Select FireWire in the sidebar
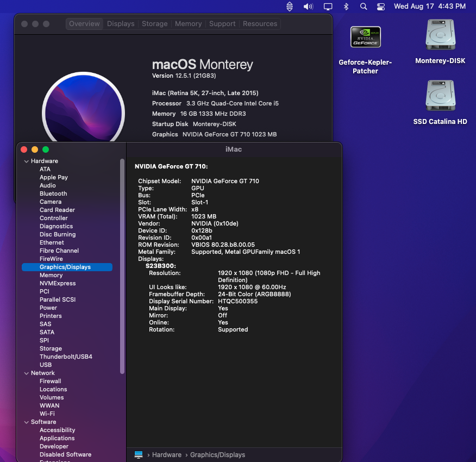This screenshot has height=462, width=476. click(51, 259)
